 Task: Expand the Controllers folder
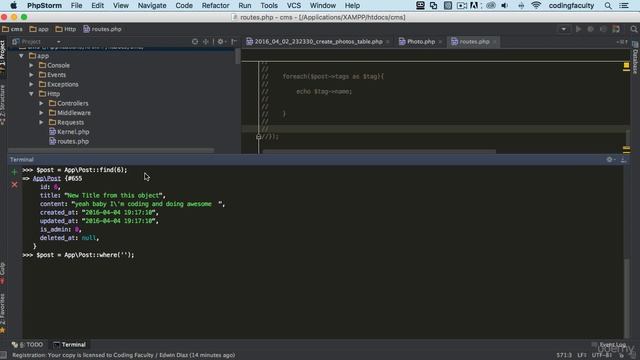coord(41,103)
